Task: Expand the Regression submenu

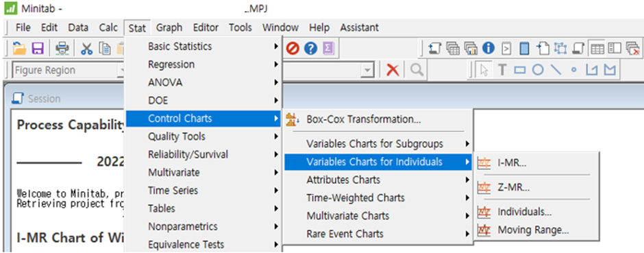Action: 203,64
